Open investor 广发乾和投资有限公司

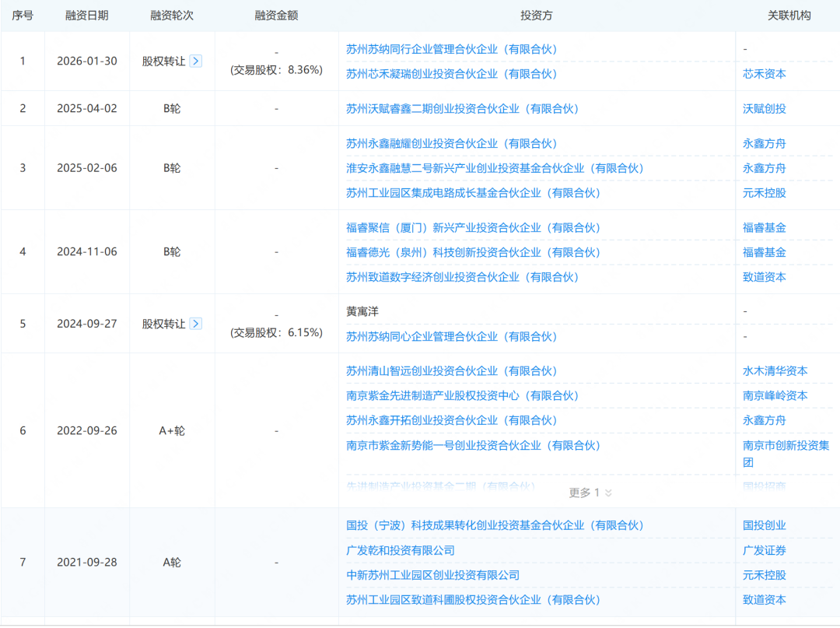(x=401, y=550)
